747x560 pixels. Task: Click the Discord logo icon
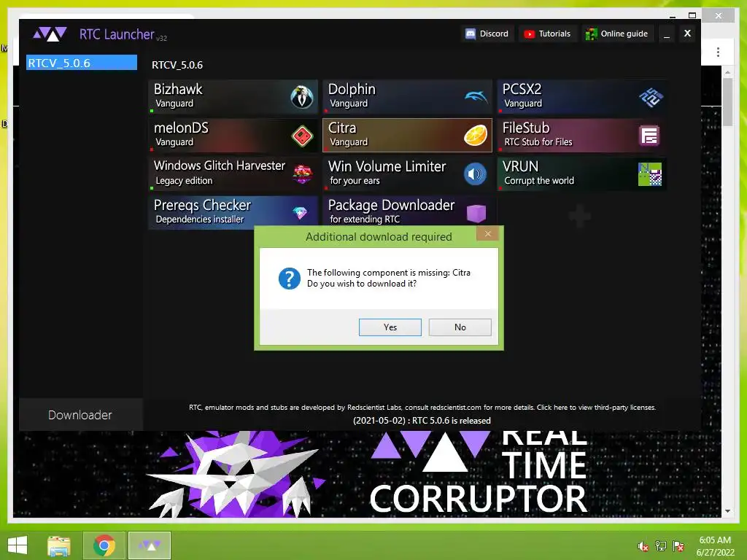471,34
